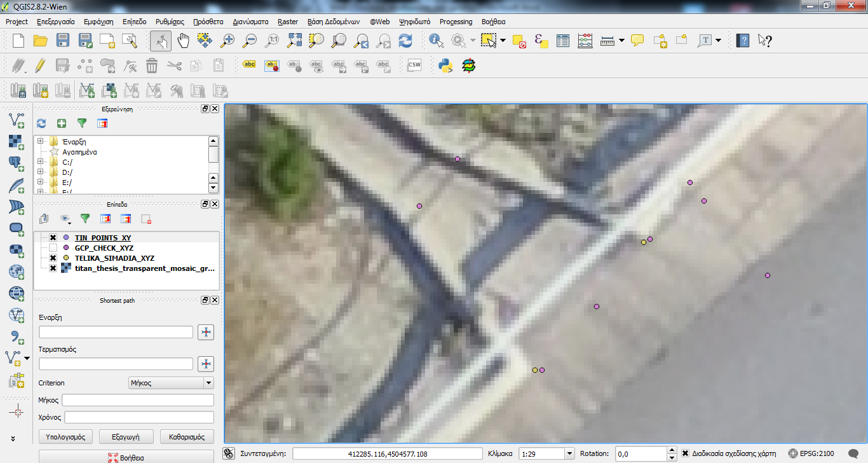Click the Τερματισμός end point input field
The image size is (868, 463).
[x=116, y=364]
